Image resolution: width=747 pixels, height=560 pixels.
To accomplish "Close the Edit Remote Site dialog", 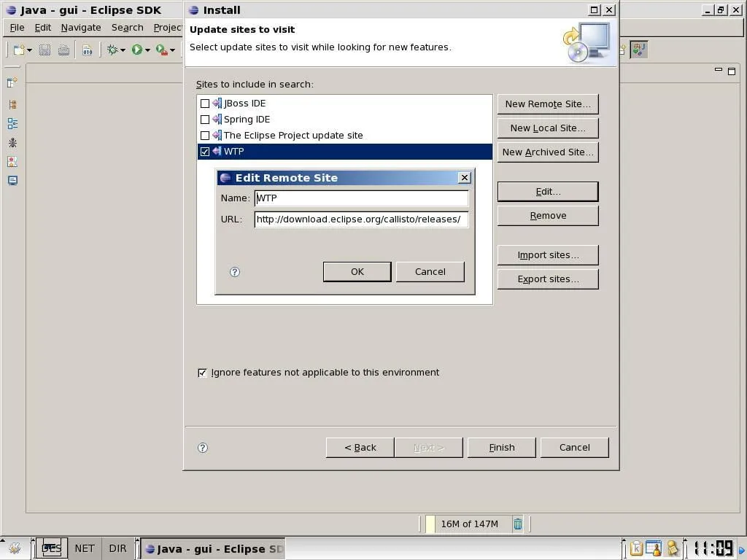I will tap(465, 178).
